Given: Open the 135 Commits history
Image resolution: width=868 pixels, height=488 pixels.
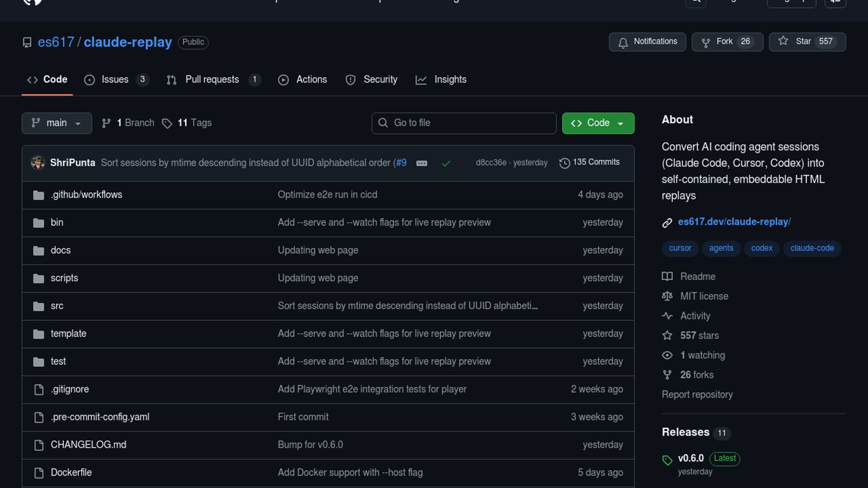Looking at the screenshot, I should coord(590,162).
